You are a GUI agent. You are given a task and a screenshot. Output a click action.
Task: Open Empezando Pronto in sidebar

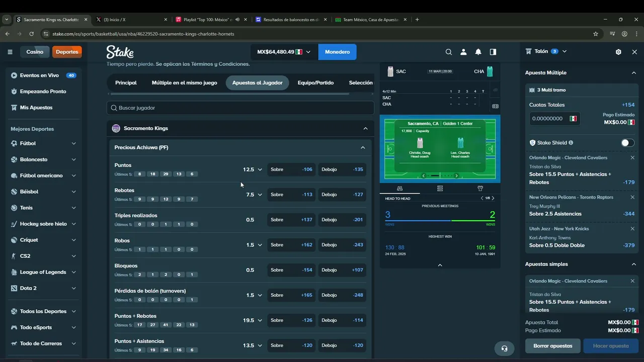[x=43, y=92]
